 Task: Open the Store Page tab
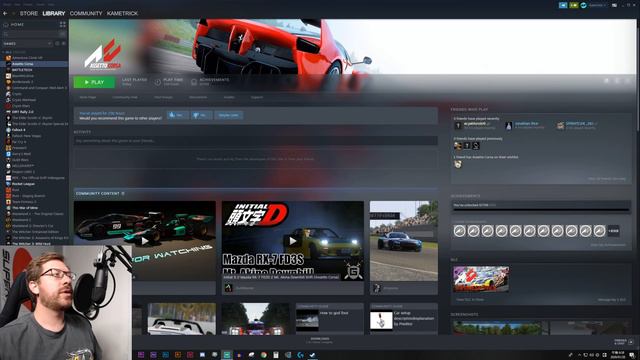click(88, 98)
